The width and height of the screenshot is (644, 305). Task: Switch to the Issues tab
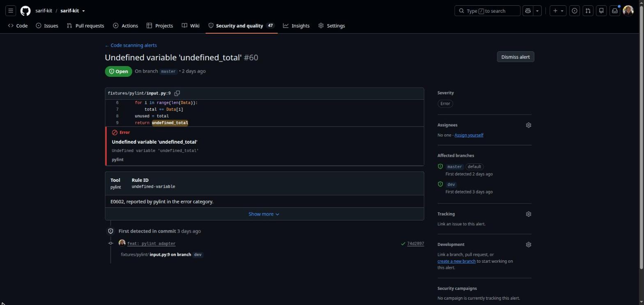coord(47,25)
